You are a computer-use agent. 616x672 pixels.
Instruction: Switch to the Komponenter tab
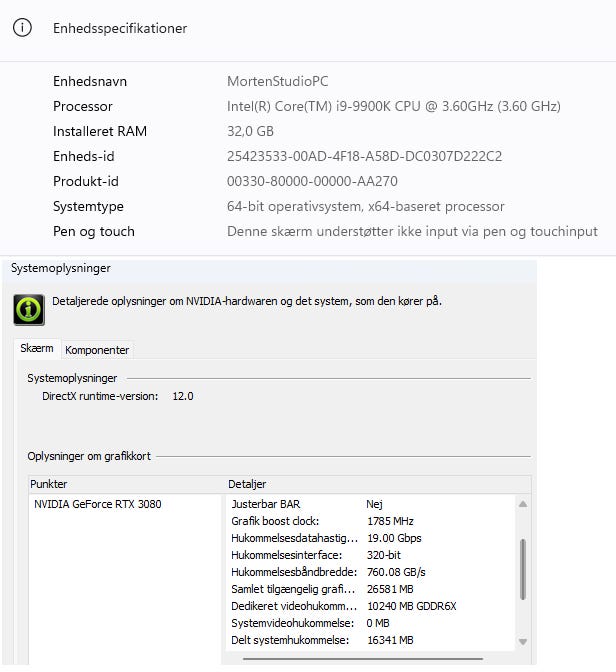[97, 350]
